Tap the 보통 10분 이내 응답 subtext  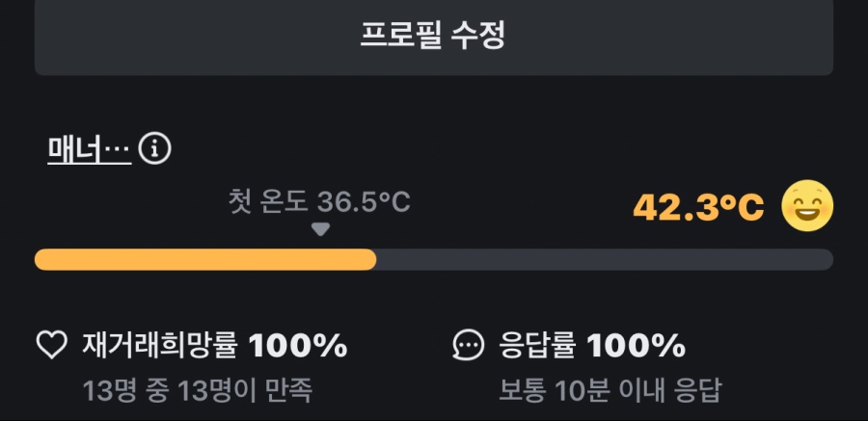click(610, 391)
